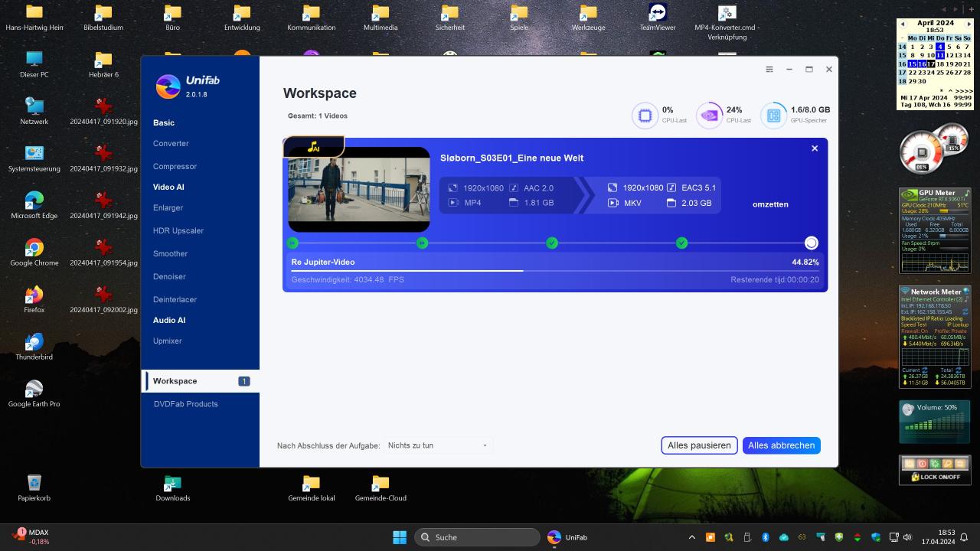This screenshot has height=551, width=980.
Task: Click the MDAX stock widget in the taskbar
Action: coord(32,537)
